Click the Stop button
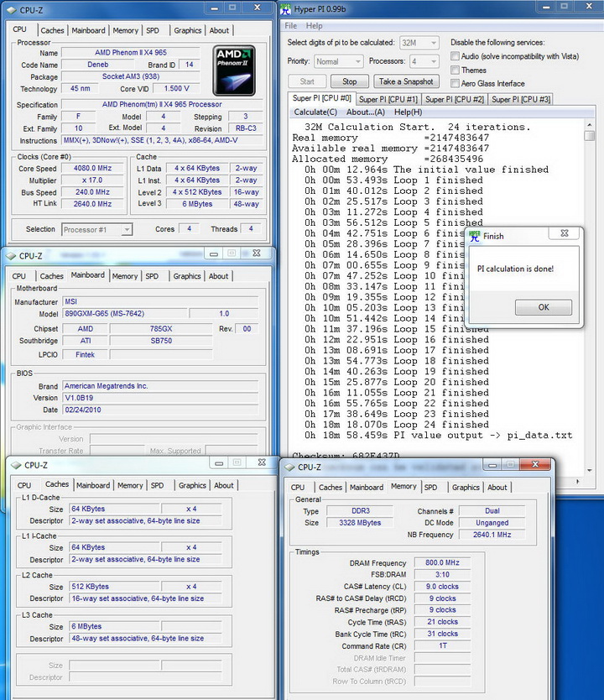 tap(349, 81)
